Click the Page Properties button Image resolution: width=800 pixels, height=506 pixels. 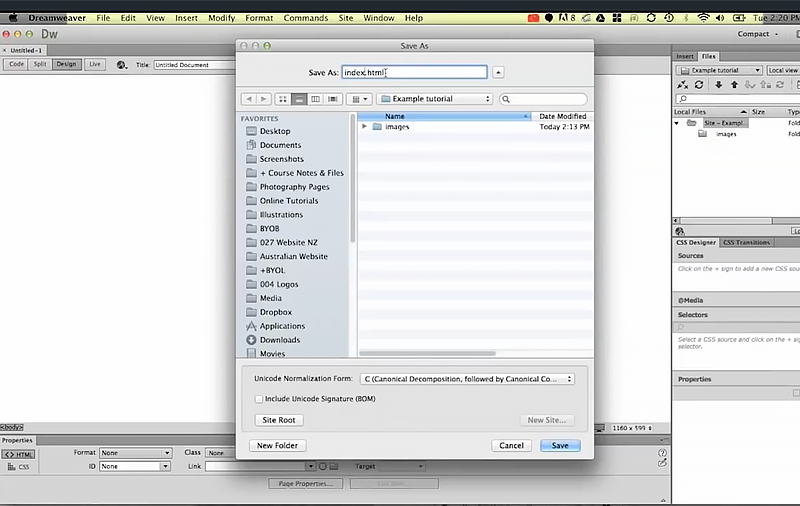[306, 484]
